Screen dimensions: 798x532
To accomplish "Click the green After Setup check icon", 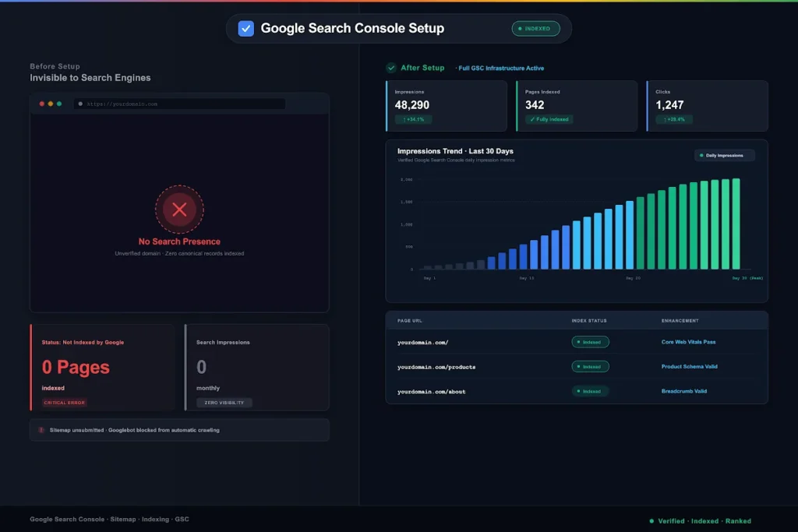I will (391, 68).
